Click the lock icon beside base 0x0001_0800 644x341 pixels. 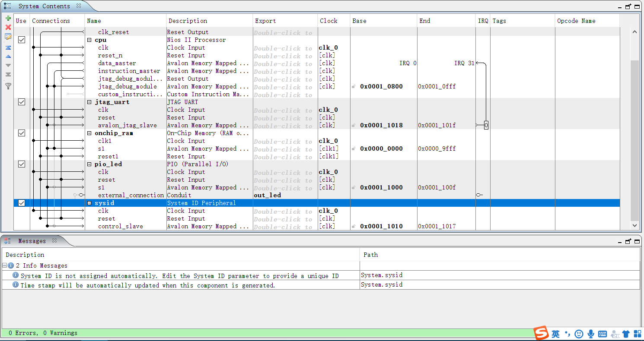click(x=354, y=86)
